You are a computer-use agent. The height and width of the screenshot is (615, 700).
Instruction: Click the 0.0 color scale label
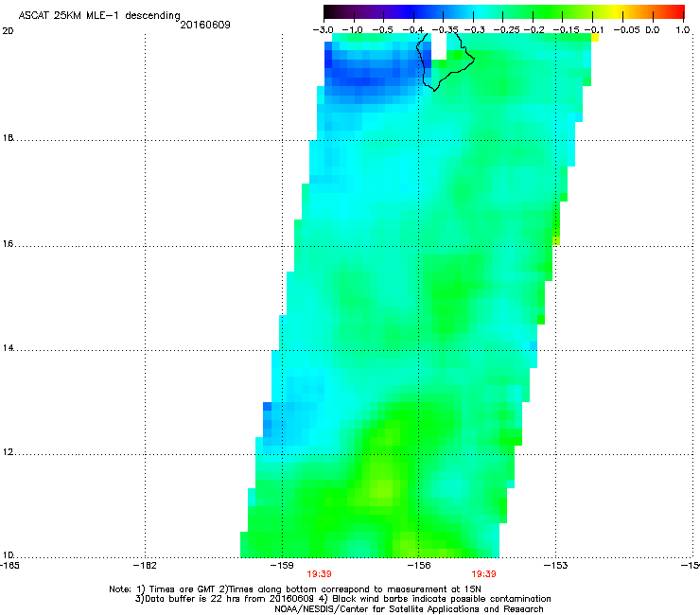coord(653,30)
